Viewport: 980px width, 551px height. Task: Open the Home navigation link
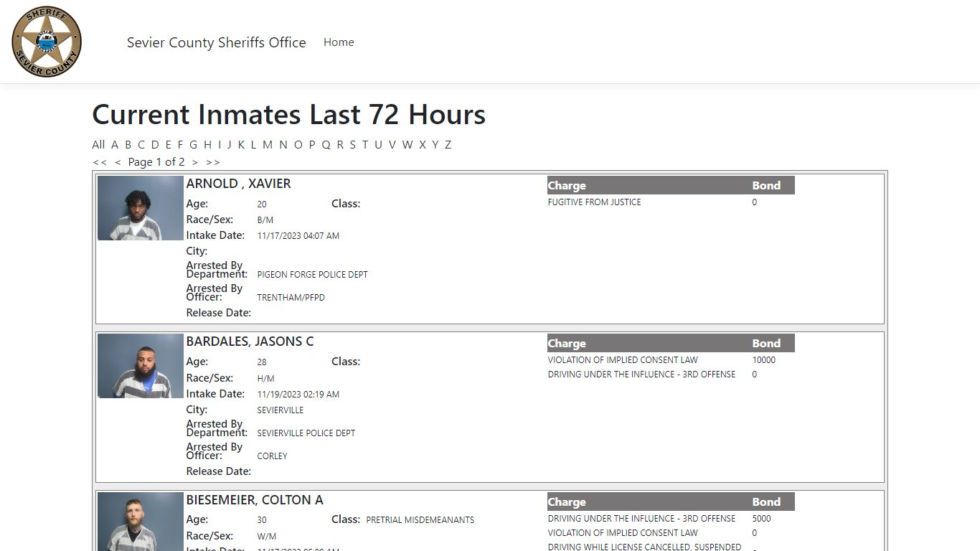pos(338,42)
